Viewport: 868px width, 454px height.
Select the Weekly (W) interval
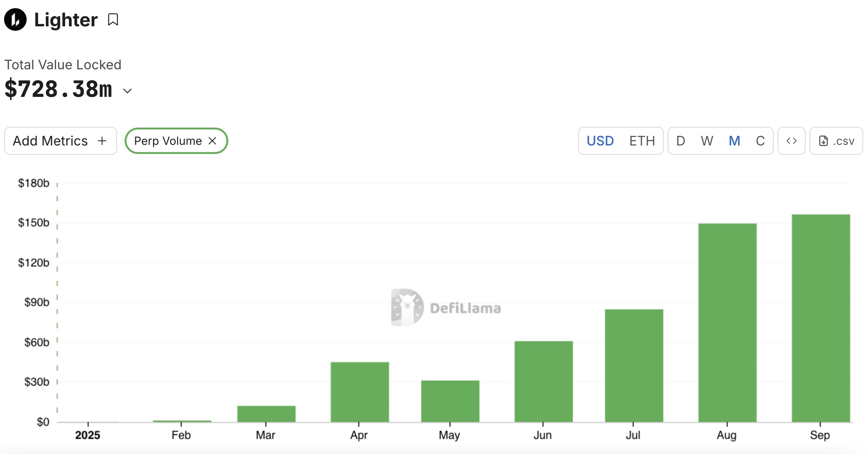pos(707,141)
